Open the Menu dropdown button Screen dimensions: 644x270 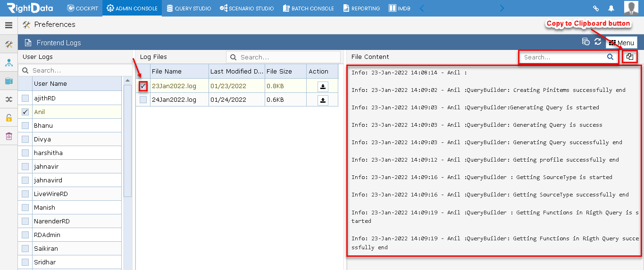621,43
